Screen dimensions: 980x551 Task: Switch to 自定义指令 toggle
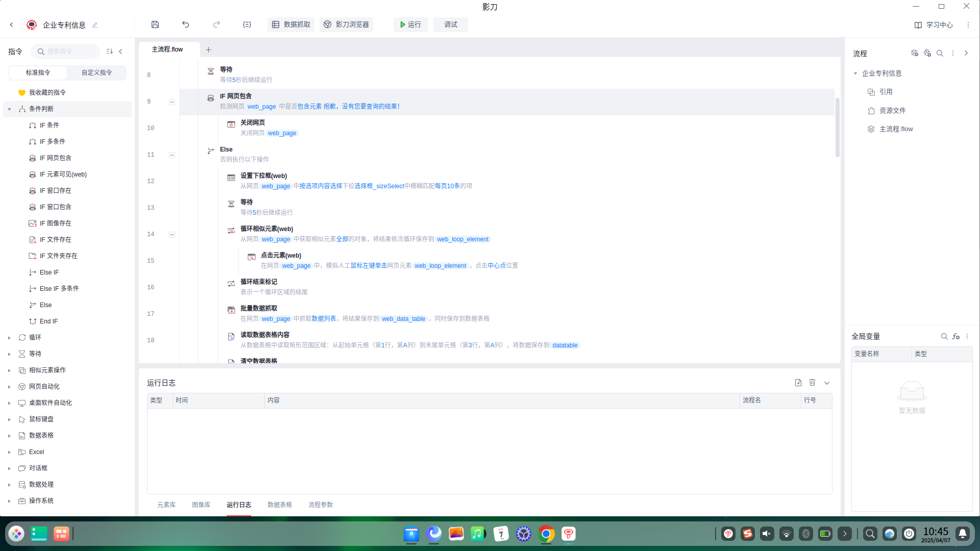pyautogui.click(x=96, y=72)
